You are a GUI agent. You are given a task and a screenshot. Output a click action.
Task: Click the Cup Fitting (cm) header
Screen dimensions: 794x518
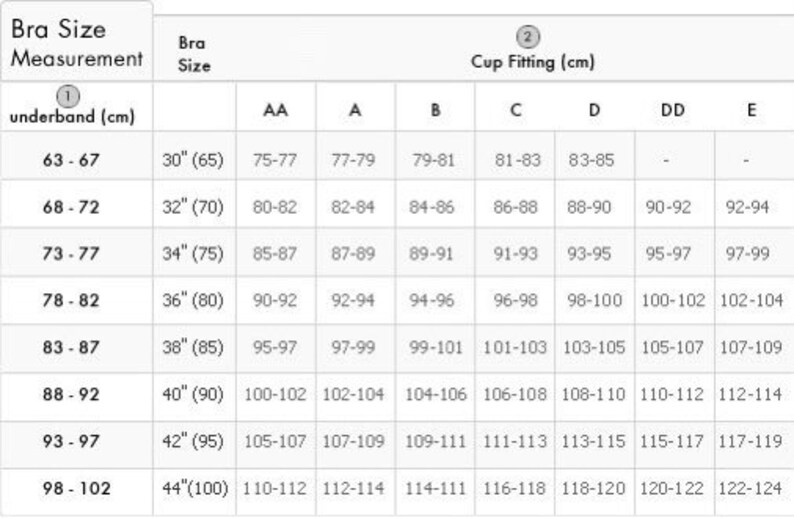[533, 62]
